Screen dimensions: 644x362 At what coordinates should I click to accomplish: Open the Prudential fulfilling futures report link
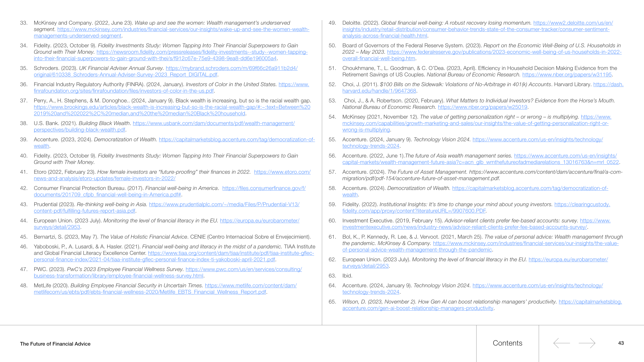(x=224, y=205)
